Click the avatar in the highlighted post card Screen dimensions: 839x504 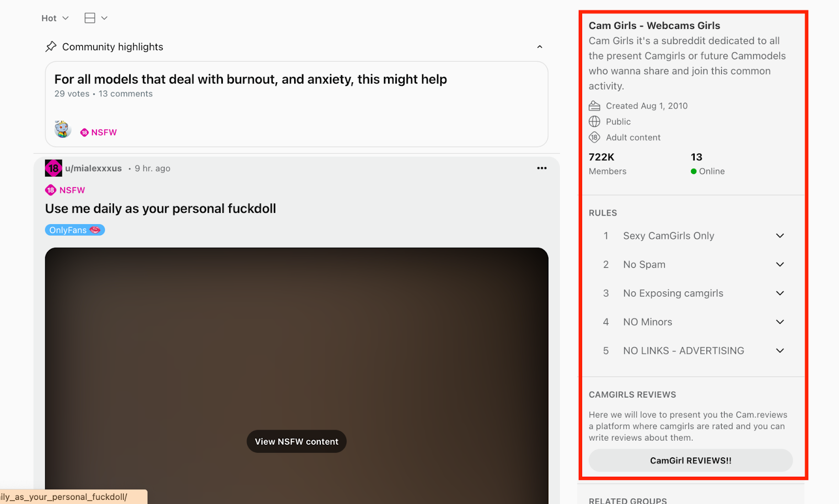[x=63, y=129]
